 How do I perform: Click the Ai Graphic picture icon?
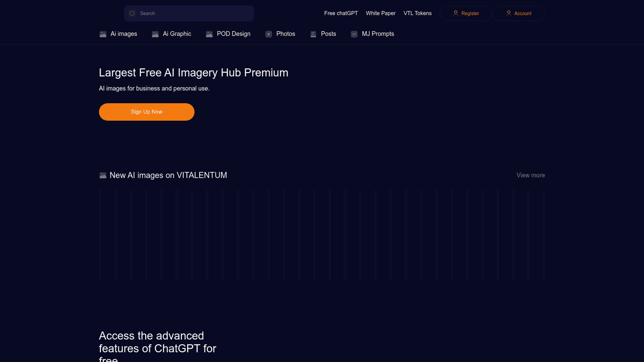pyautogui.click(x=155, y=34)
